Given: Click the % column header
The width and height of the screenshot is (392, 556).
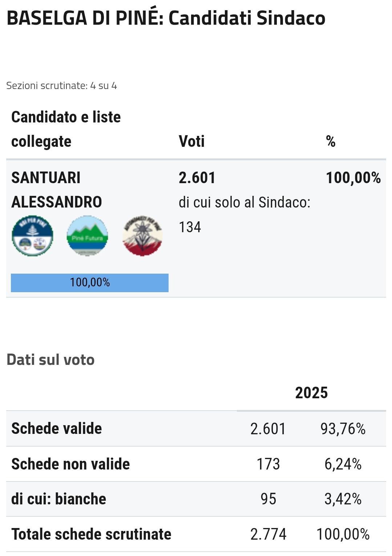Looking at the screenshot, I should (x=331, y=141).
